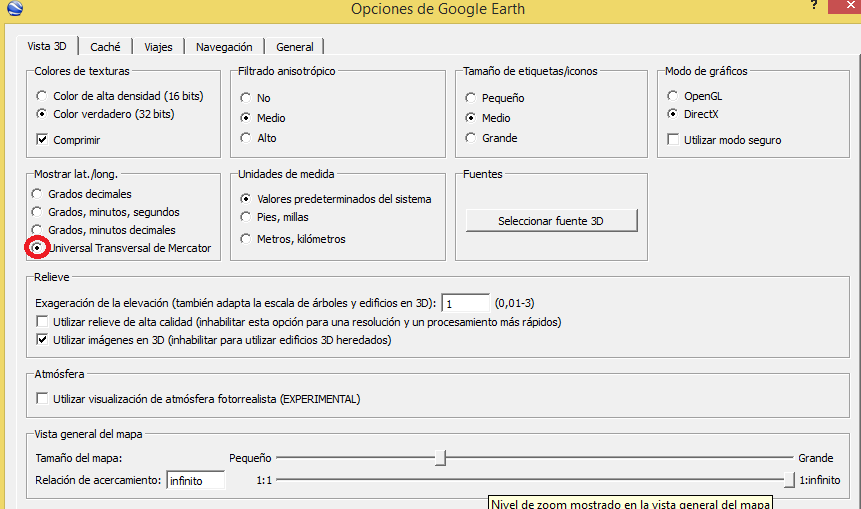The width and height of the screenshot is (861, 509).
Task: Click the Google Earth icon in title bar
Action: click(15, 8)
